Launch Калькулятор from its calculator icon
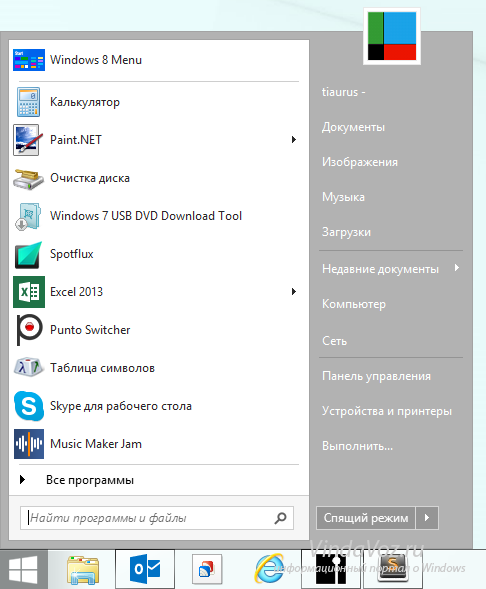486x589 pixels. click(28, 102)
